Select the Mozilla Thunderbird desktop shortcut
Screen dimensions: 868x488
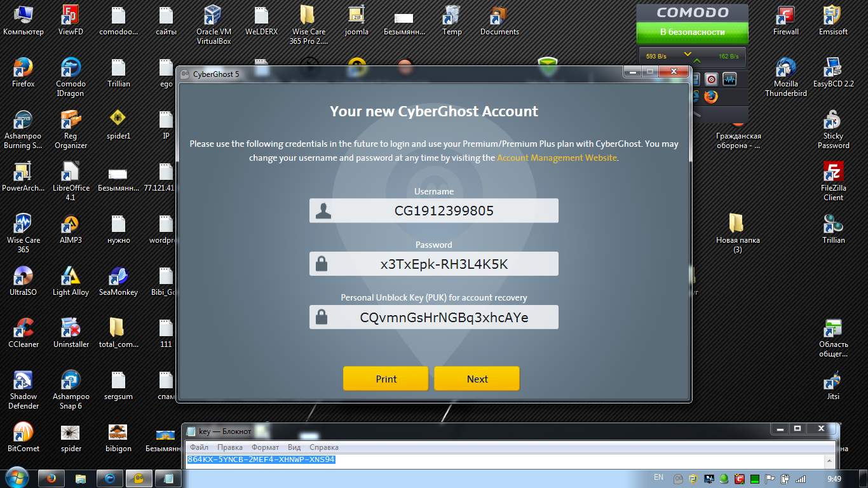[x=785, y=77]
